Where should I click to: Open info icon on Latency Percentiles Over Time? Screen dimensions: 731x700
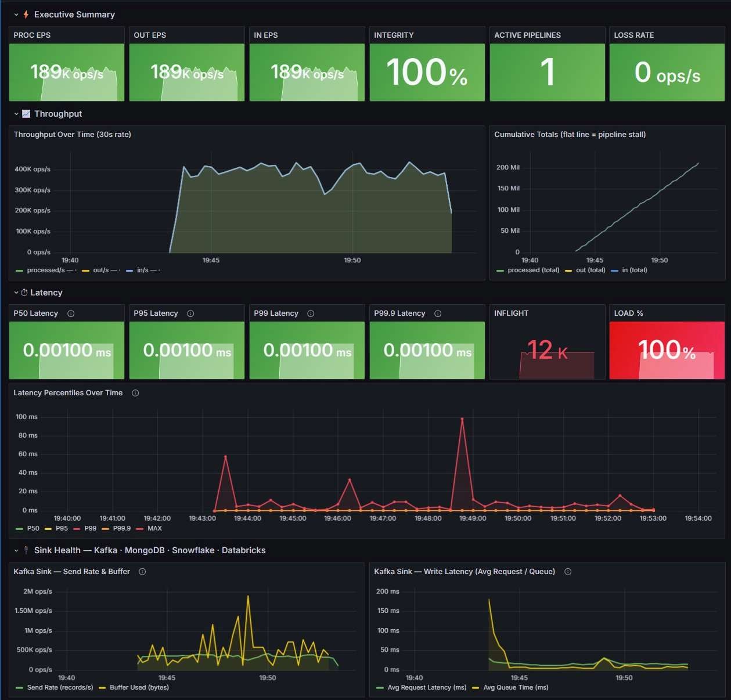click(135, 393)
